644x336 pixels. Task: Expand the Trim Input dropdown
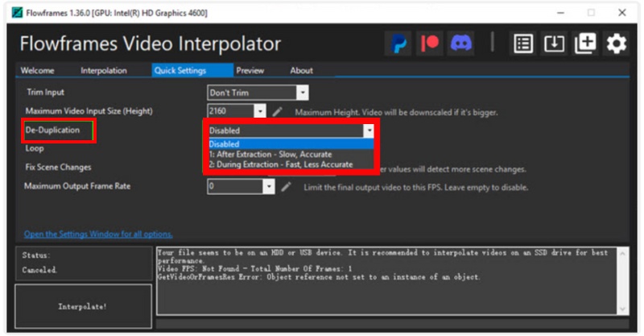click(x=302, y=93)
